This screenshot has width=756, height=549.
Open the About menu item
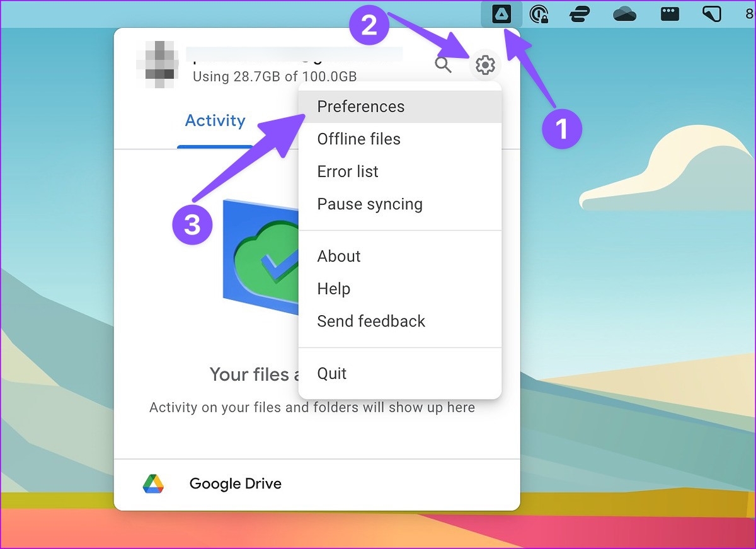(x=339, y=256)
